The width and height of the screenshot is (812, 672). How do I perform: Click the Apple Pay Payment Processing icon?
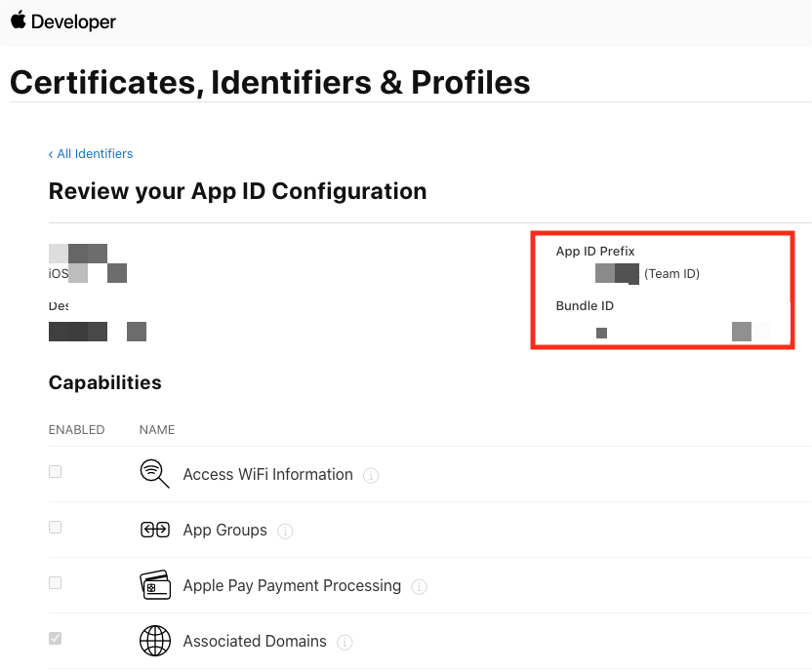[155, 585]
